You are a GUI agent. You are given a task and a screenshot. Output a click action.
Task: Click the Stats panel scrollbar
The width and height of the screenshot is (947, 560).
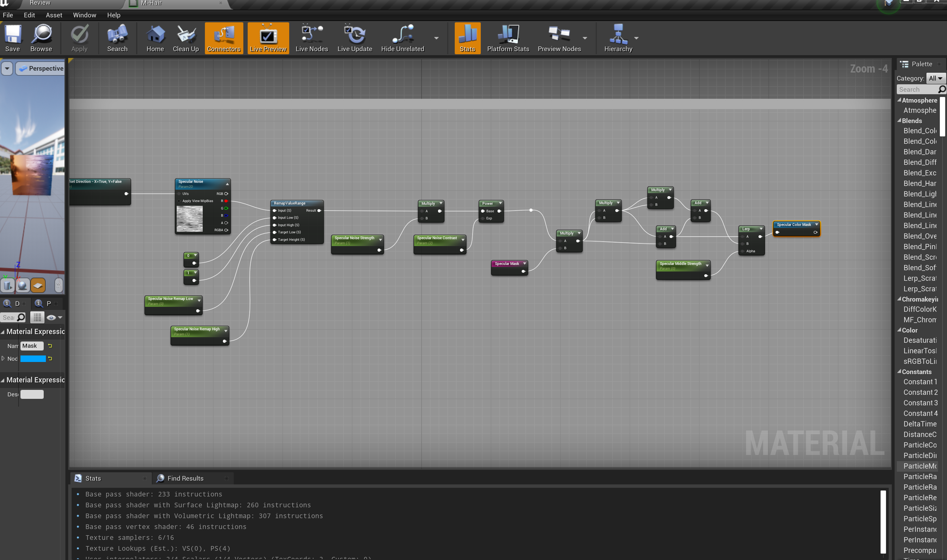click(883, 521)
